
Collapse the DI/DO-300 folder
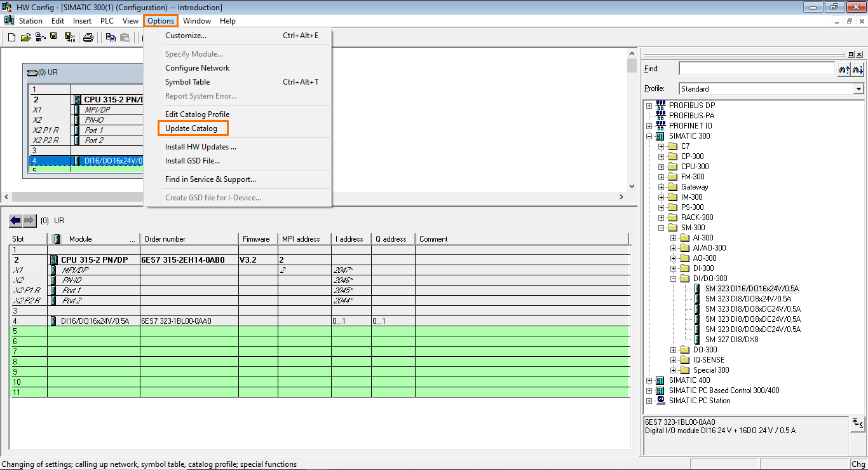click(x=674, y=279)
